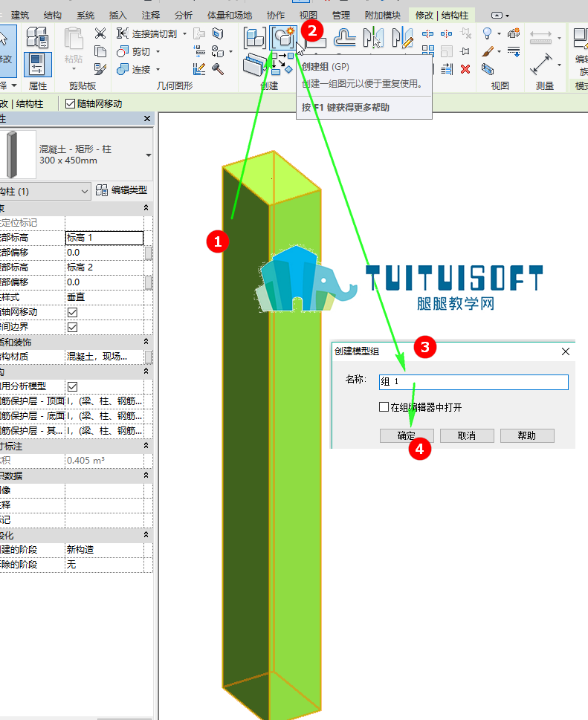The image size is (588, 720).
Task: Click the scissors Cut to clipboard icon
Action: [x=100, y=33]
